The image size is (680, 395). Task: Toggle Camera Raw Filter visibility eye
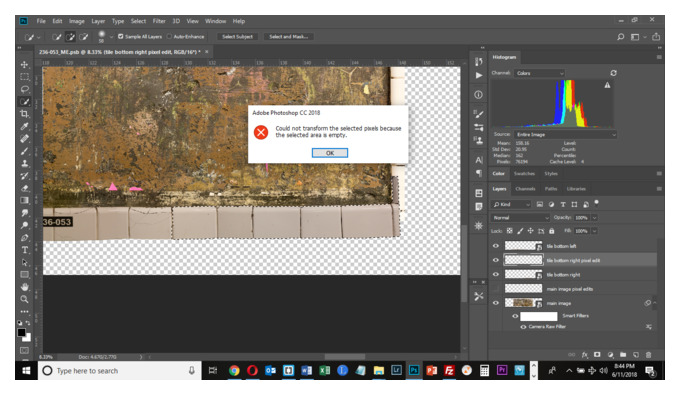tap(523, 327)
